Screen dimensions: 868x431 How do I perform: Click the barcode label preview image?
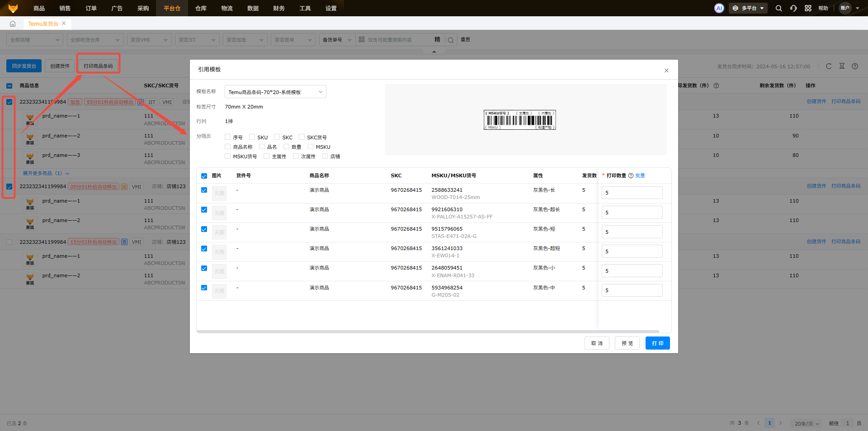point(519,120)
